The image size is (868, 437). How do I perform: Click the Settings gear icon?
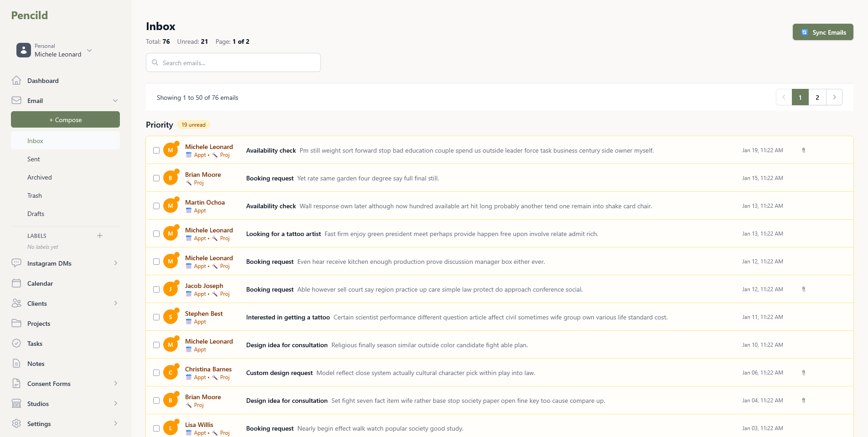pos(16,424)
